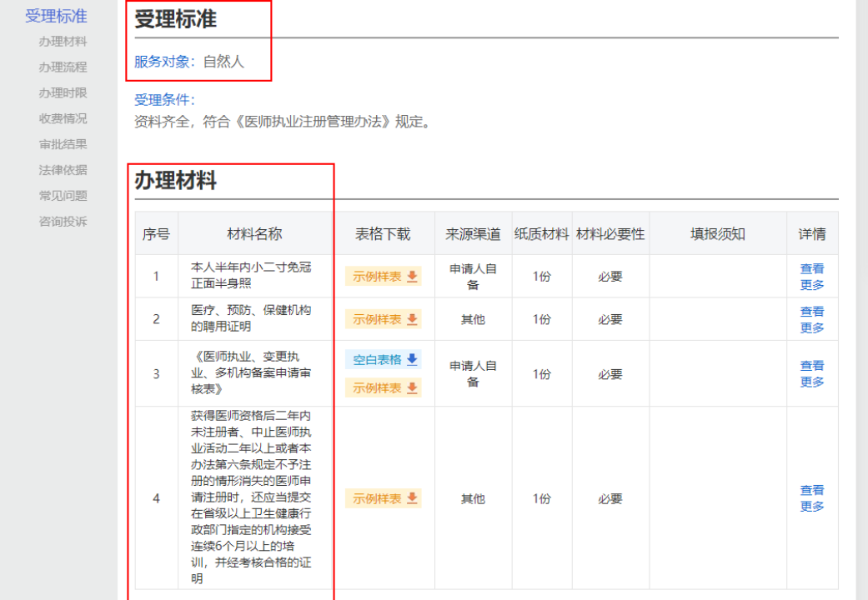
Task: Click the page's vertical scrollbar
Action: (862, 300)
